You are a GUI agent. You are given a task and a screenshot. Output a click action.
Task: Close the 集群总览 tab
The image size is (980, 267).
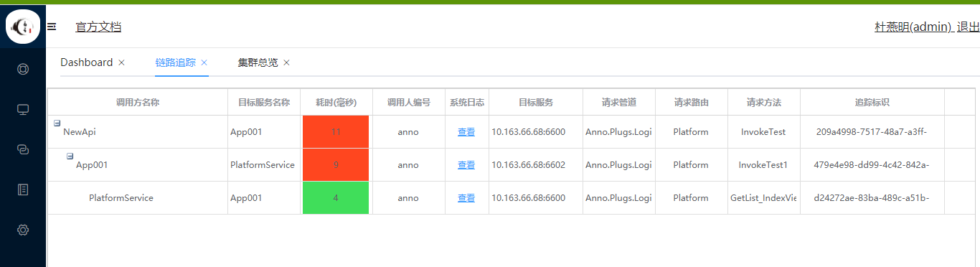pos(286,62)
